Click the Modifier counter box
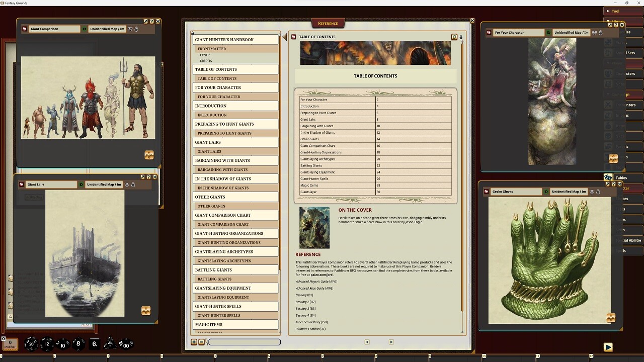The image size is (644, 362). (x=10, y=343)
